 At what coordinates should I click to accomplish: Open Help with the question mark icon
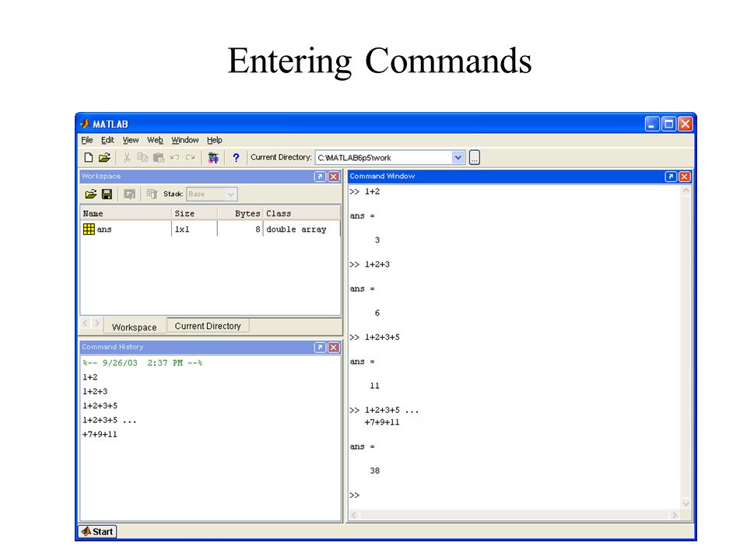(236, 158)
